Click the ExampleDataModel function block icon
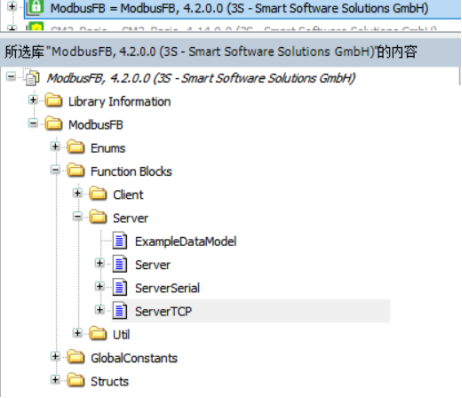462x398 pixels. pos(120,241)
